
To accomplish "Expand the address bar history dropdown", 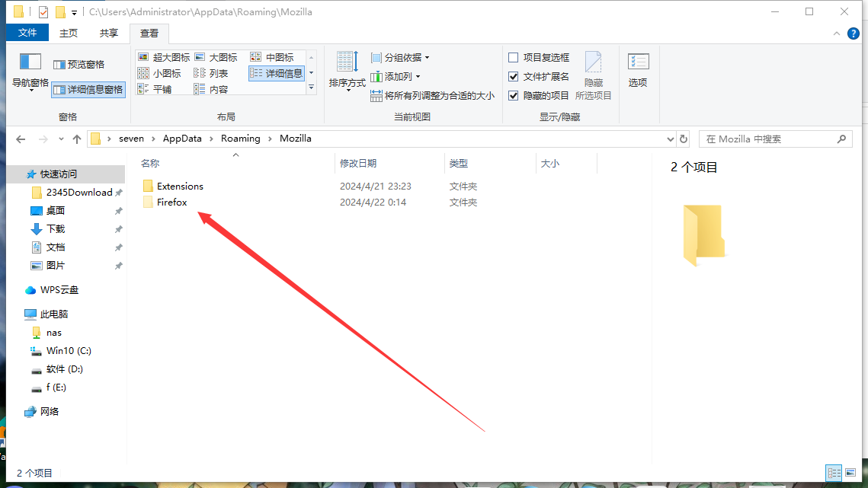I will [x=670, y=139].
